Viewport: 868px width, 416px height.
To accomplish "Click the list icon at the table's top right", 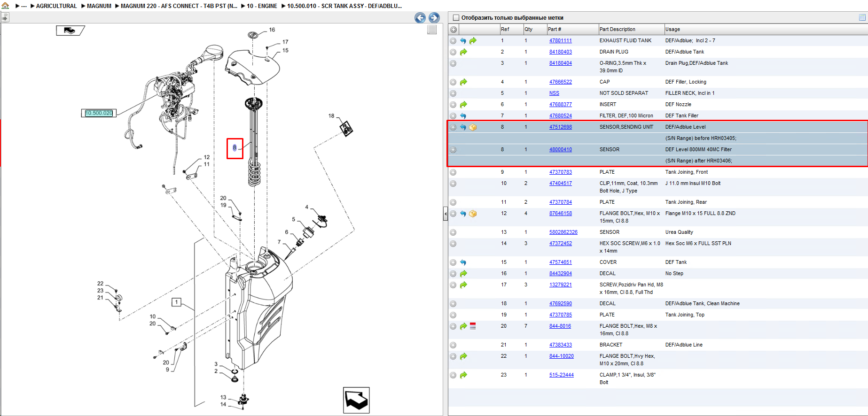I will [x=862, y=17].
